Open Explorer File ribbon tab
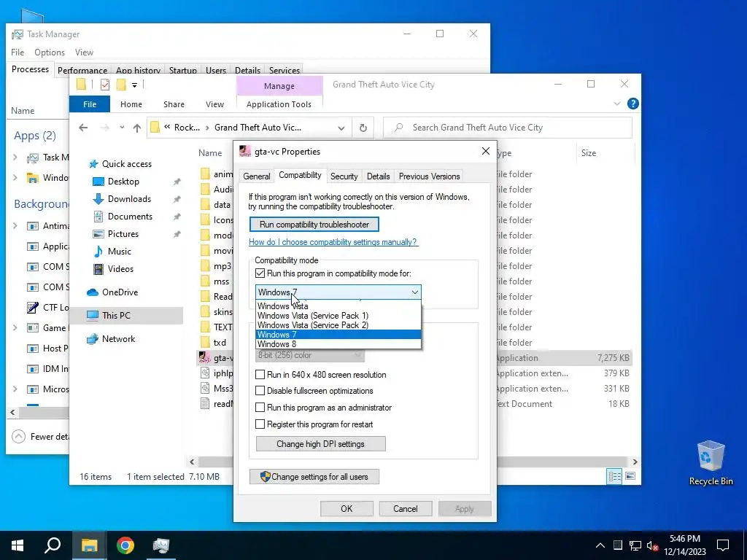Image resolution: width=747 pixels, height=560 pixels. [x=90, y=104]
